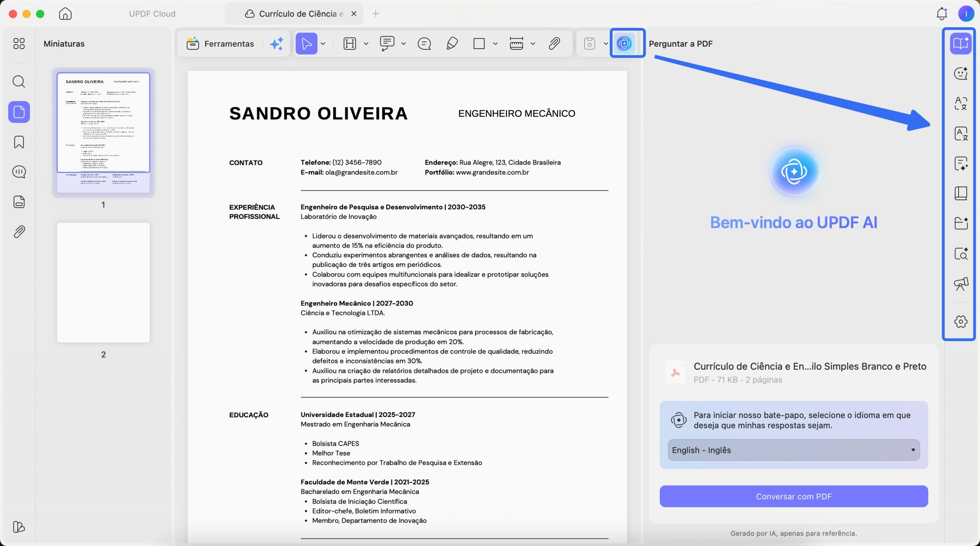Open the knowledge book icon in AI sidebar
Viewport: 980px width, 546px height.
960,193
